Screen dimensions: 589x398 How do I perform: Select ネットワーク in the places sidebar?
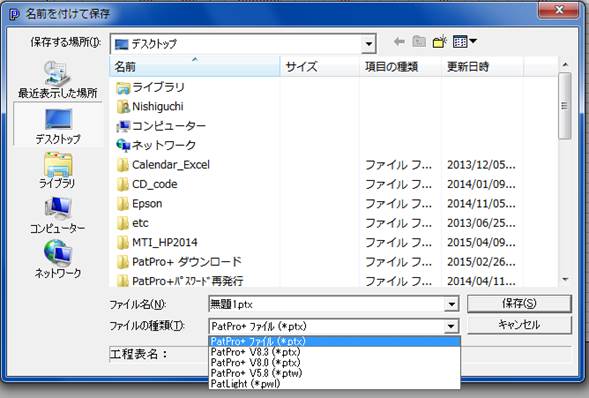(57, 259)
